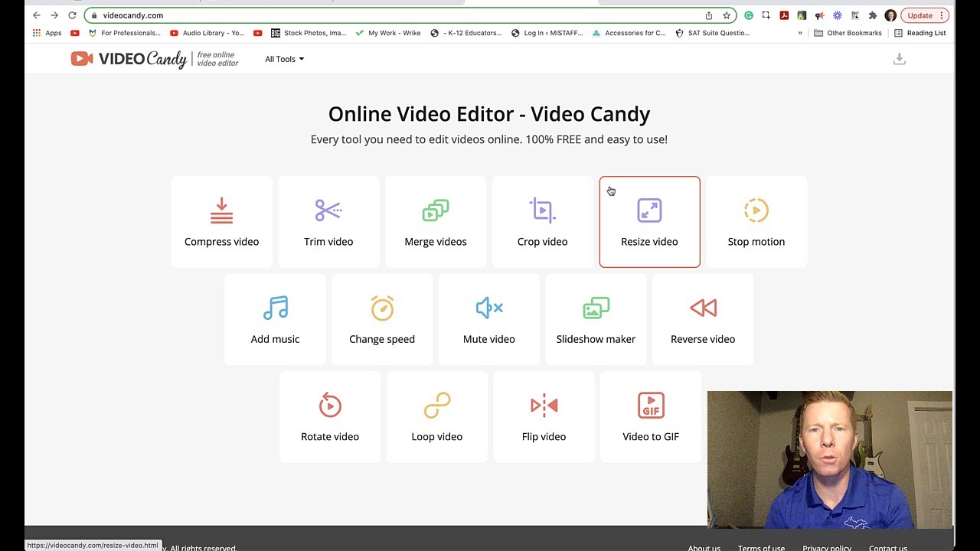The image size is (980, 551).
Task: Open the Other Bookmarks folder
Action: pos(848,33)
